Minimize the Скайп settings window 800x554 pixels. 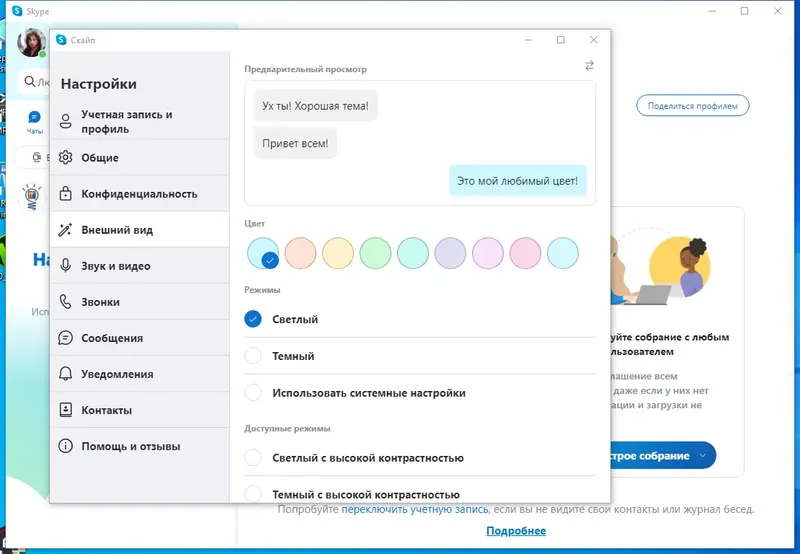coord(528,40)
